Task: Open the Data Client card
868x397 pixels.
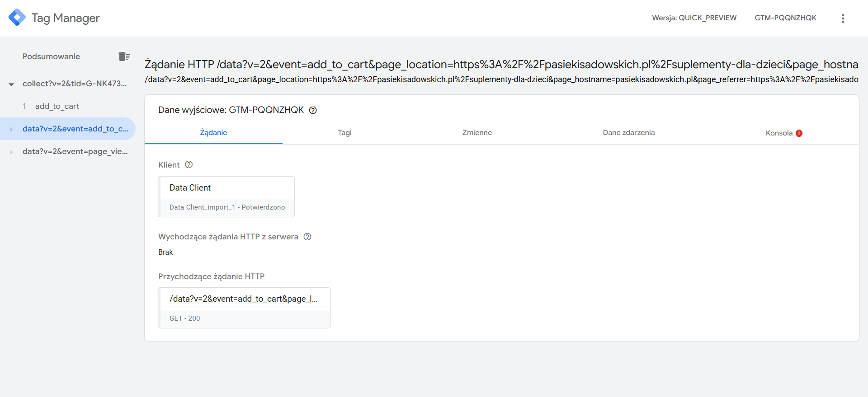Action: tap(226, 196)
